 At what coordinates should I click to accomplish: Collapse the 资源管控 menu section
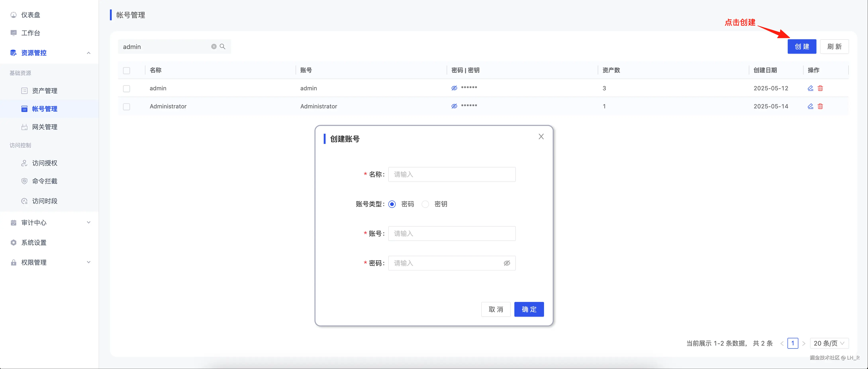(x=89, y=53)
